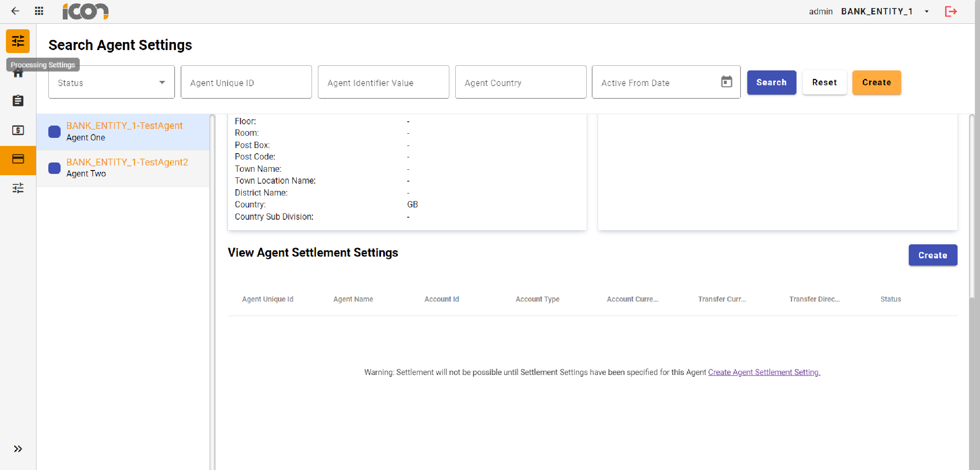Open the dollar payment sidebar icon
This screenshot has width=980, height=470.
tap(18, 130)
